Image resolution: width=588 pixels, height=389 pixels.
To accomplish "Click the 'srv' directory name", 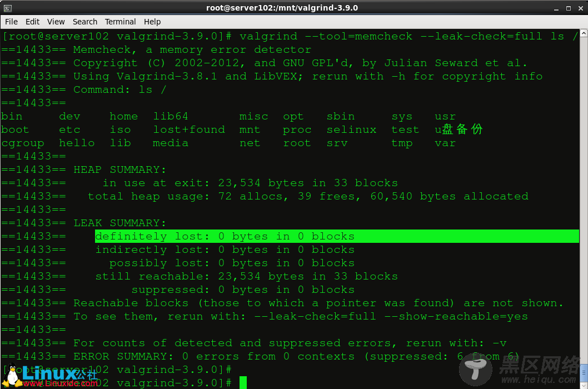I will click(337, 143).
